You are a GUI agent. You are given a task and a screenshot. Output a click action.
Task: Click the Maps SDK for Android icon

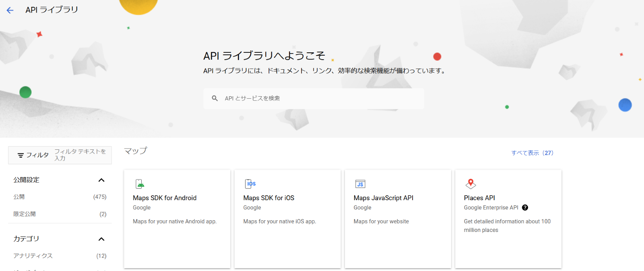[x=140, y=184]
